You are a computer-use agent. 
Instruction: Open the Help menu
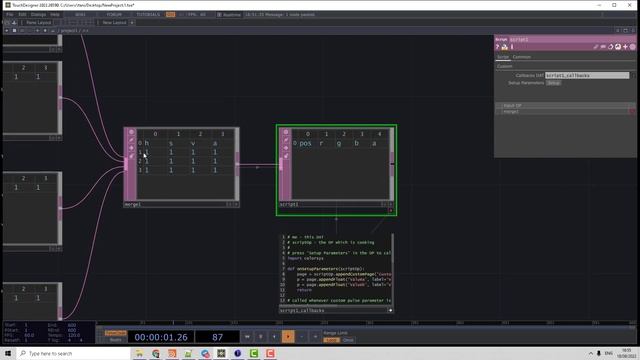click(55, 14)
